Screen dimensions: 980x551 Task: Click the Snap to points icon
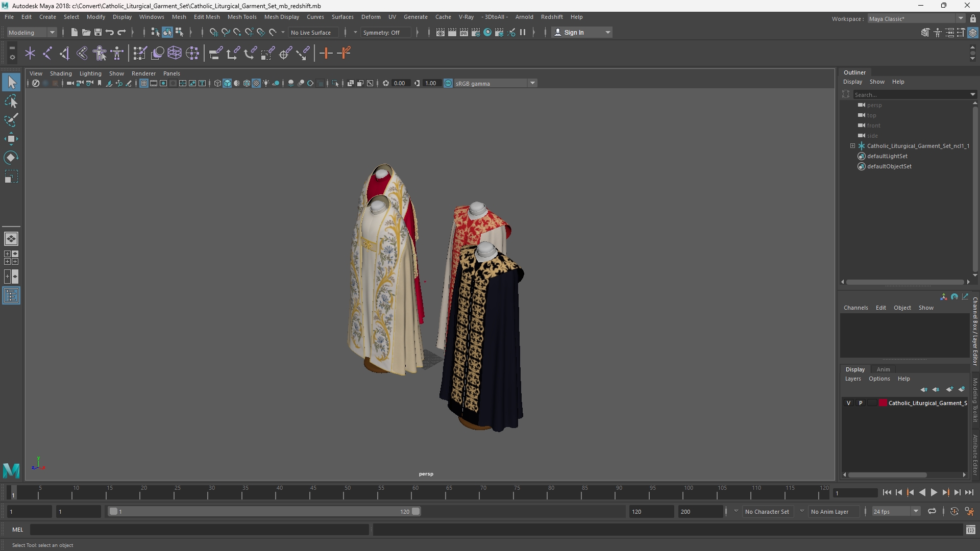237,32
